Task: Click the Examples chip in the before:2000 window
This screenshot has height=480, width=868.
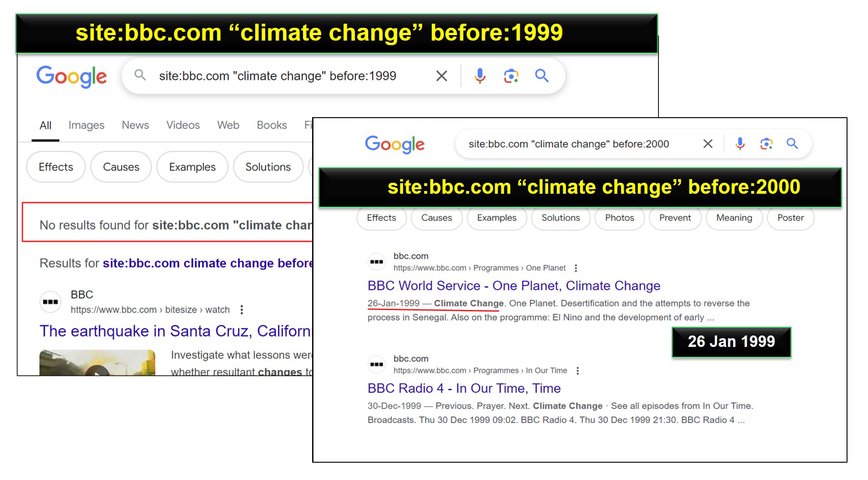Action: 497,218
